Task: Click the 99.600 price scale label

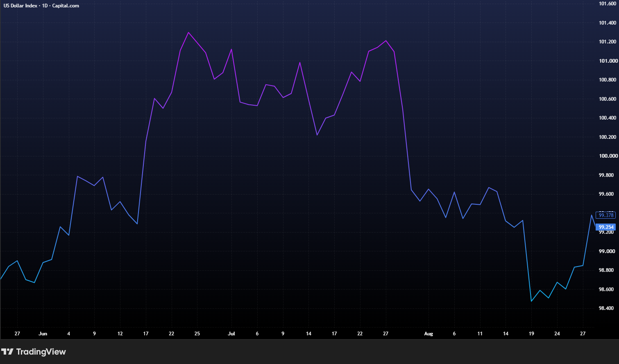Action: (x=606, y=194)
